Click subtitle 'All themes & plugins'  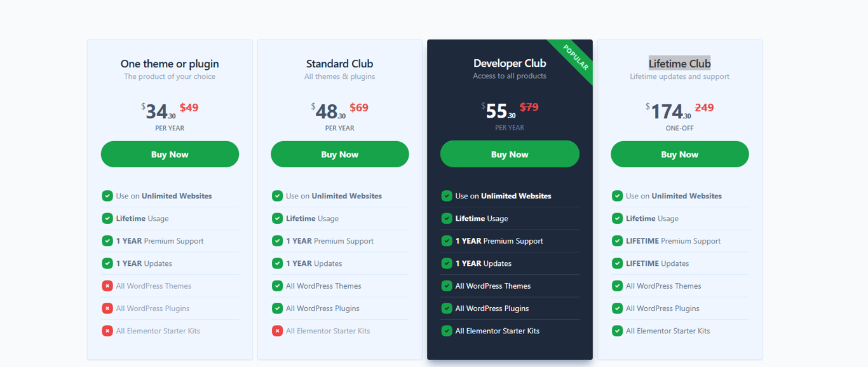(x=340, y=76)
